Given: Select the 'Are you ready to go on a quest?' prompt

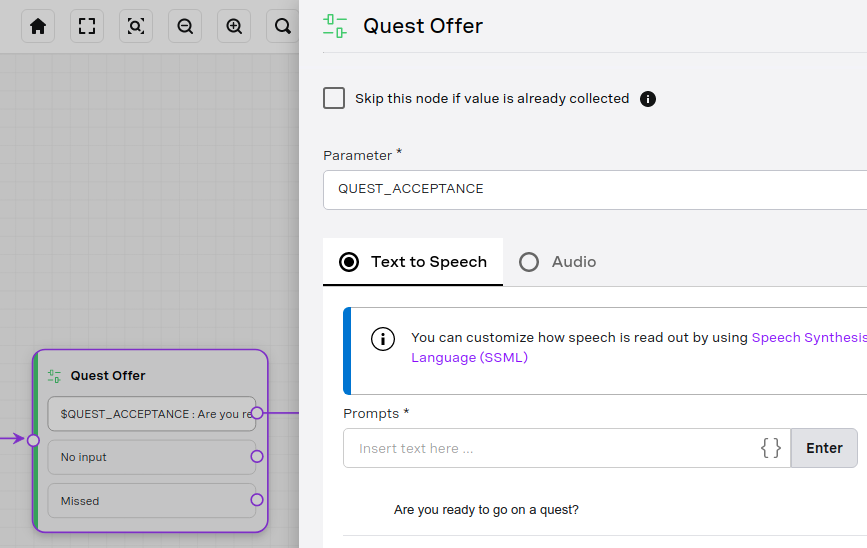Looking at the screenshot, I should click(x=486, y=509).
